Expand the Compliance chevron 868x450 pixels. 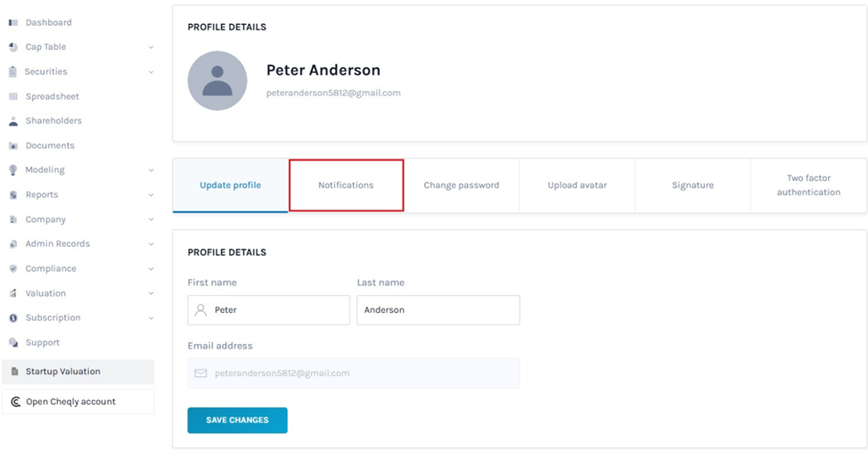coord(151,269)
